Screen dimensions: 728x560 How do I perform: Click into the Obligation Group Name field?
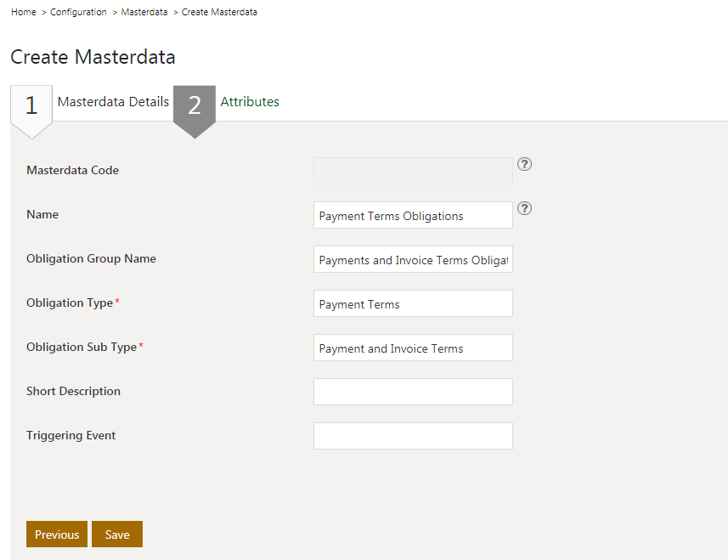coord(413,260)
